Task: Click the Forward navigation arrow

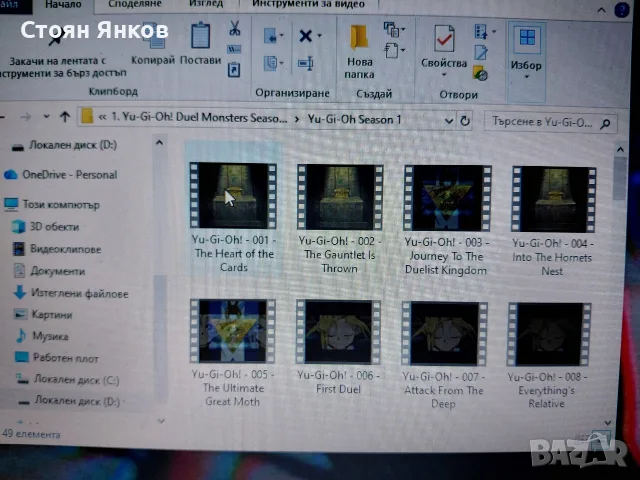Action: click(26, 117)
